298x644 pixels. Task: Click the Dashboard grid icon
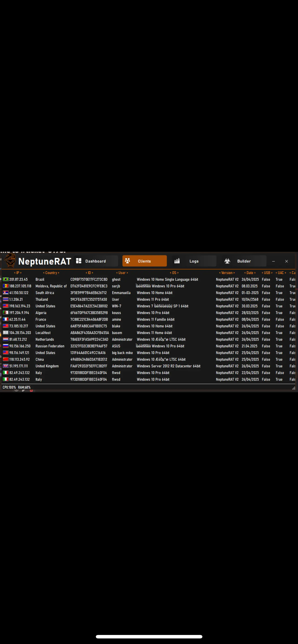(79, 261)
